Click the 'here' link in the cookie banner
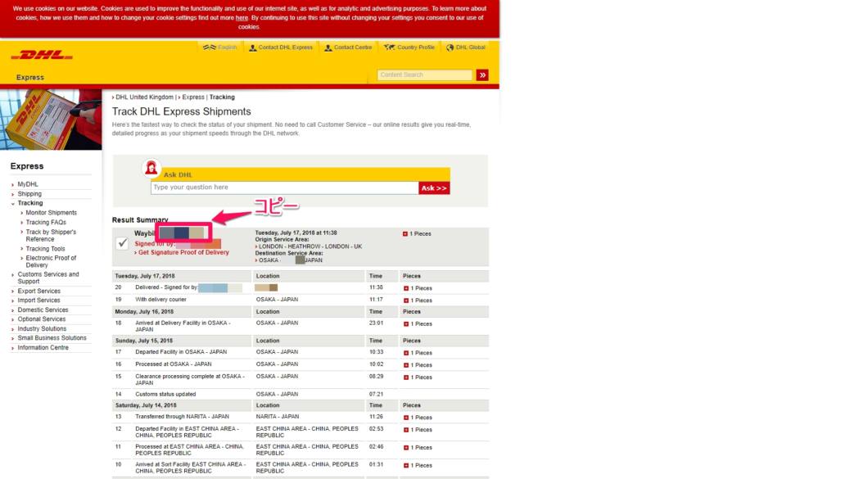 pyautogui.click(x=242, y=18)
